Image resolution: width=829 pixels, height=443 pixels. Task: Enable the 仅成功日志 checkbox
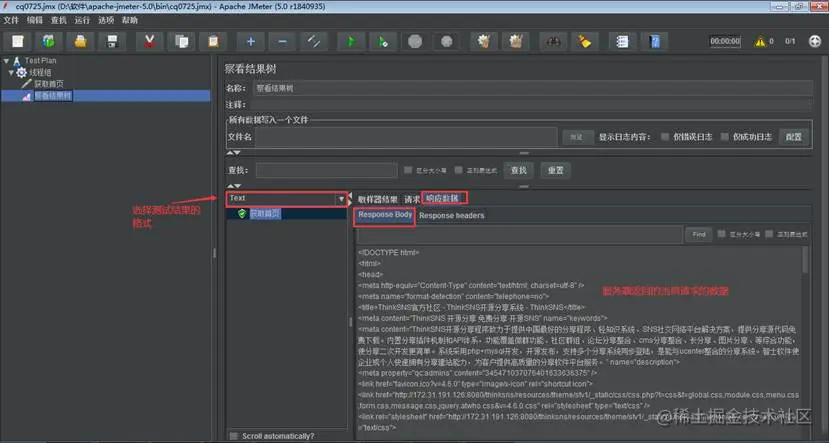tap(725, 136)
